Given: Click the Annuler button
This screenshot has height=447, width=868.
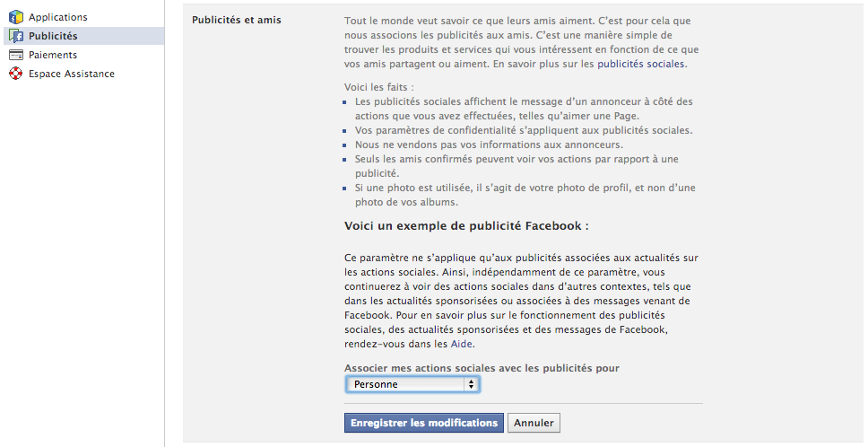Looking at the screenshot, I should [534, 423].
